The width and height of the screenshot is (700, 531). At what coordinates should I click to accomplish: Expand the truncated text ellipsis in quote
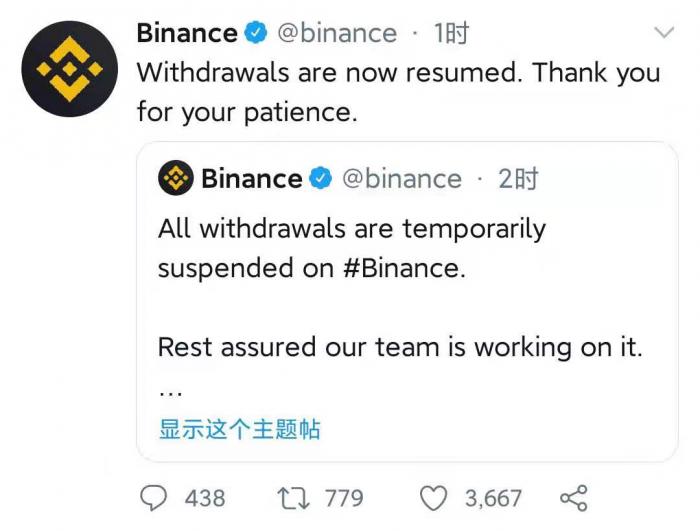(x=170, y=388)
